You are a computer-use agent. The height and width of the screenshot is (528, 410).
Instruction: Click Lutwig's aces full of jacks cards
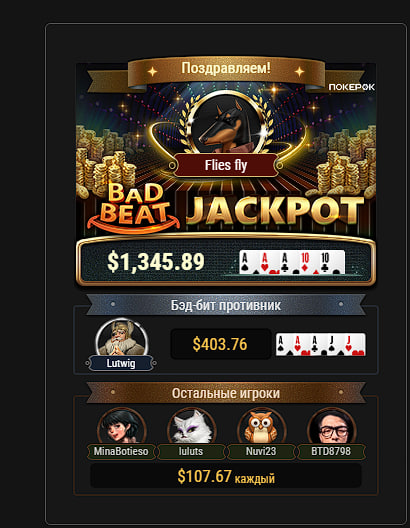click(320, 344)
